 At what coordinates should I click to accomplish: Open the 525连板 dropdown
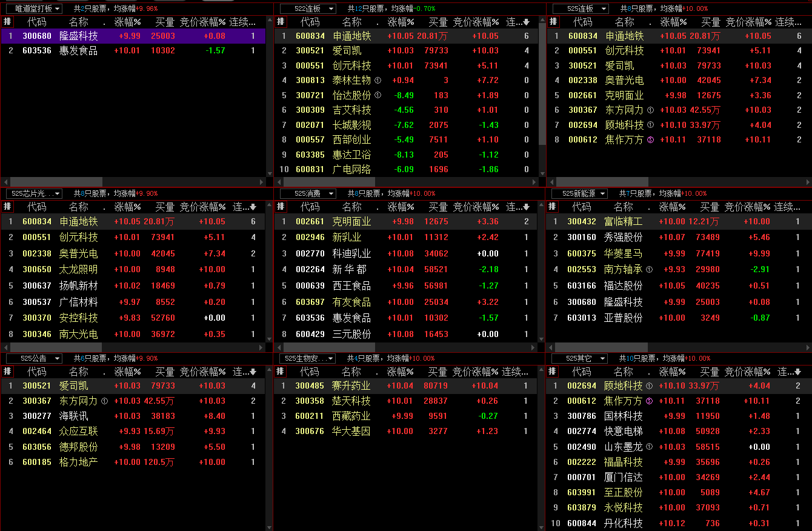click(x=604, y=8)
